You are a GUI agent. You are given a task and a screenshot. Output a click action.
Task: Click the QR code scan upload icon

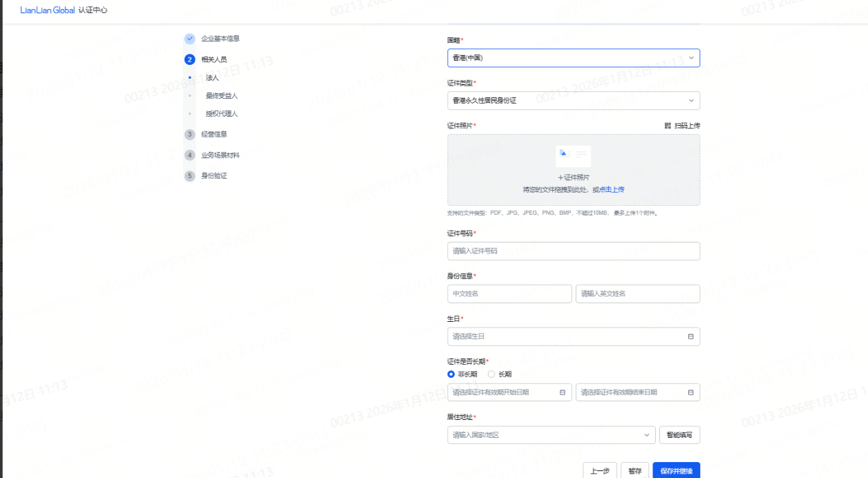pyautogui.click(x=668, y=126)
